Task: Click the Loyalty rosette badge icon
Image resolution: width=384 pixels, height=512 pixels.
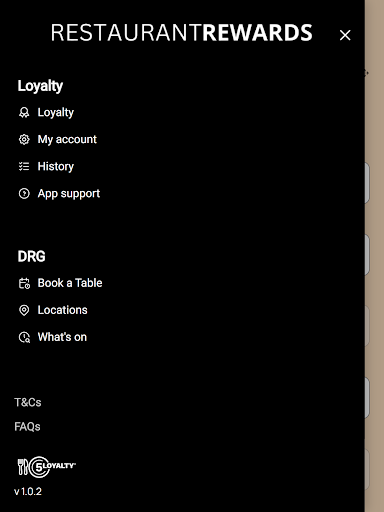Action: (x=24, y=113)
